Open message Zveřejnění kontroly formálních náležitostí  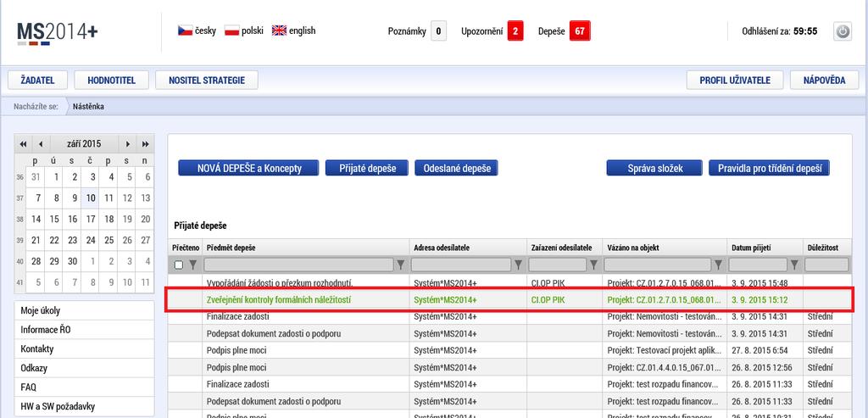[278, 300]
